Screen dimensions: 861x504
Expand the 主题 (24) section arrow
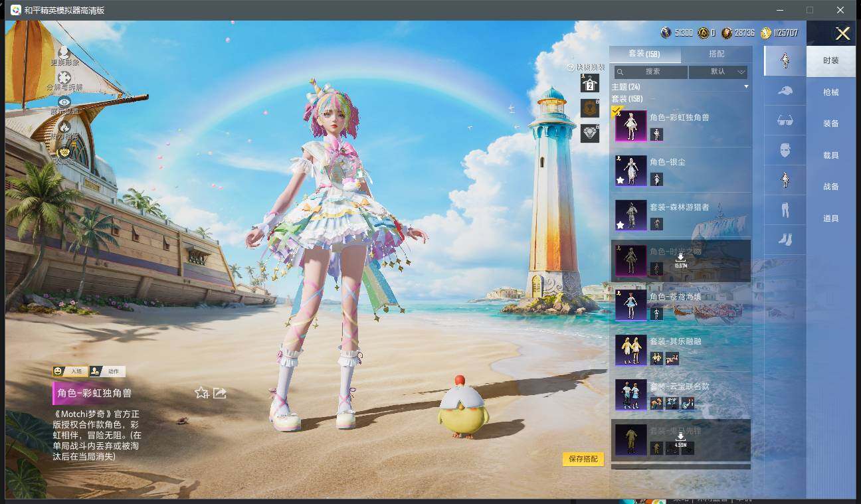746,87
